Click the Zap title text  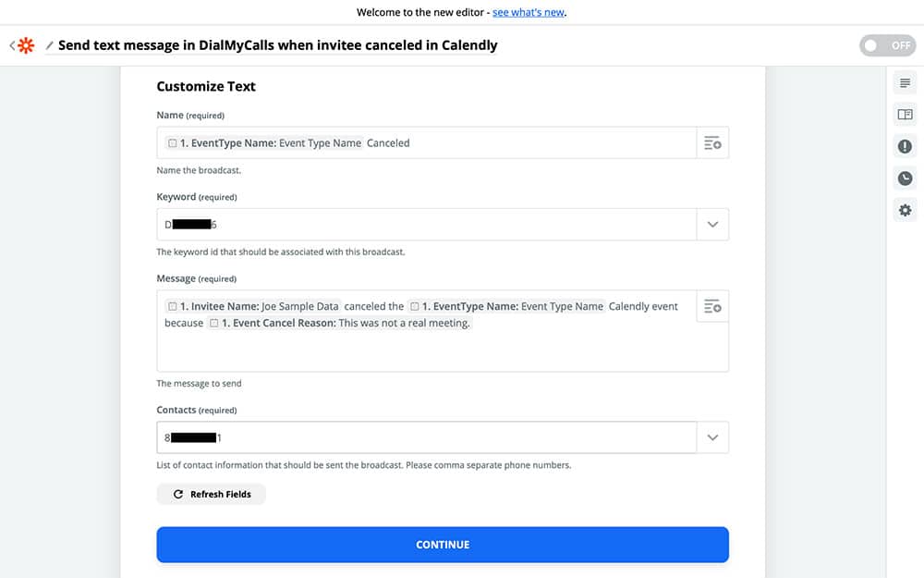[277, 45]
